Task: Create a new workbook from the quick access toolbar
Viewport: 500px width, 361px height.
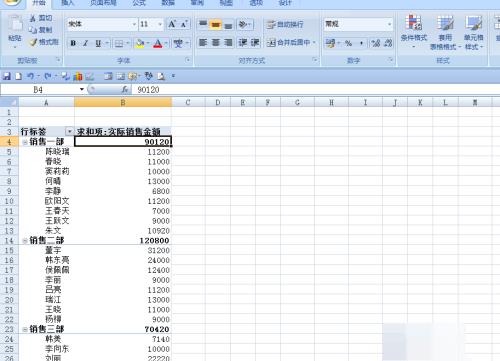Action: (x=18, y=76)
